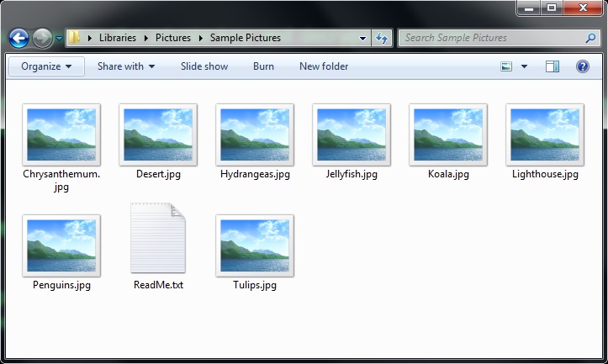Open address bar previous locations dropdown
608x364 pixels.
tap(362, 38)
